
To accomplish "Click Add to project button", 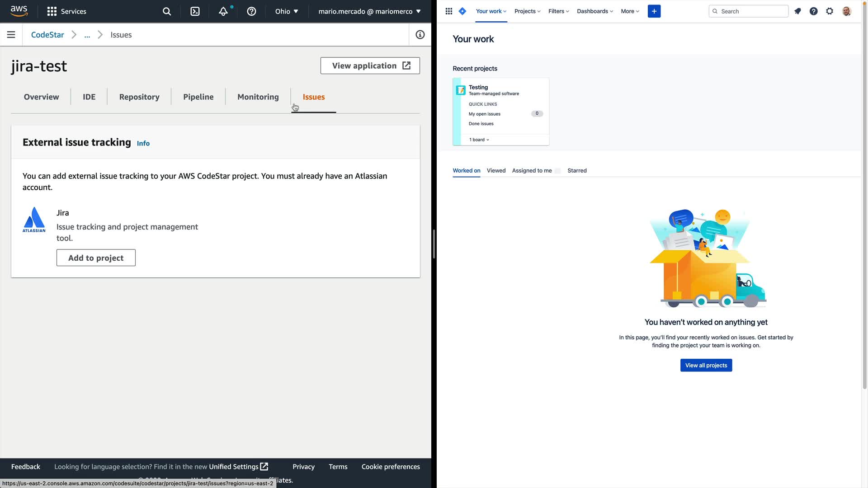I will click(x=96, y=258).
